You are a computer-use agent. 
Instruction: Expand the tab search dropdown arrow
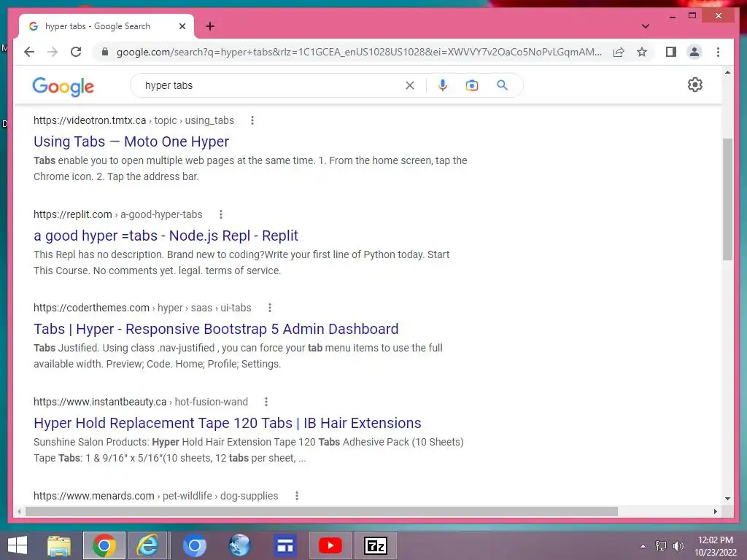coord(645,26)
